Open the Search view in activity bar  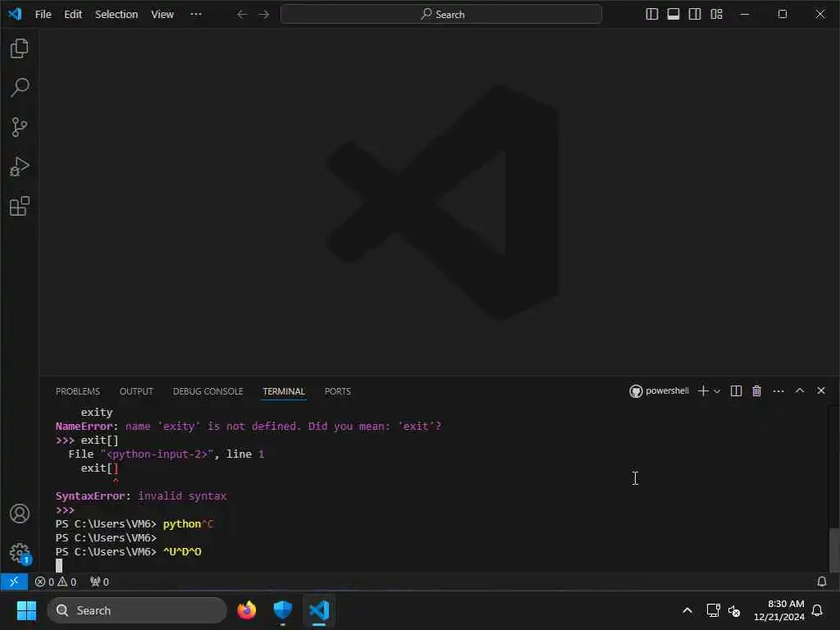(x=20, y=87)
